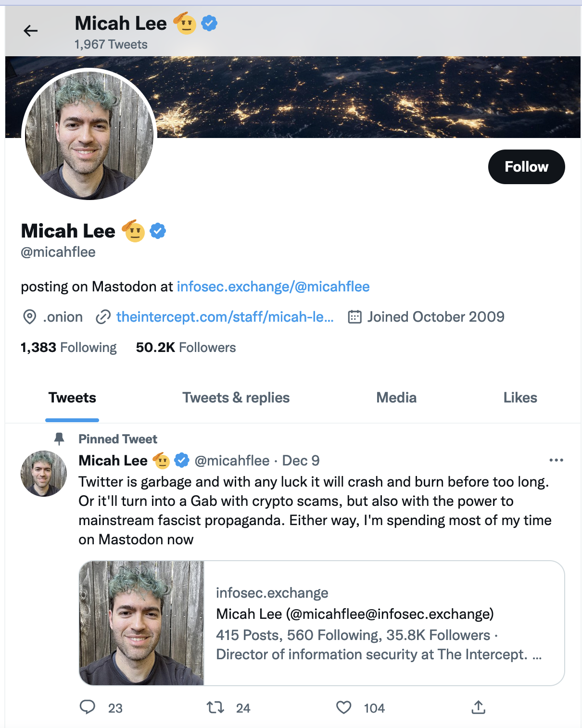The height and width of the screenshot is (728, 582).
Task: View the 50.2K Followers list
Action: pyautogui.click(x=186, y=347)
